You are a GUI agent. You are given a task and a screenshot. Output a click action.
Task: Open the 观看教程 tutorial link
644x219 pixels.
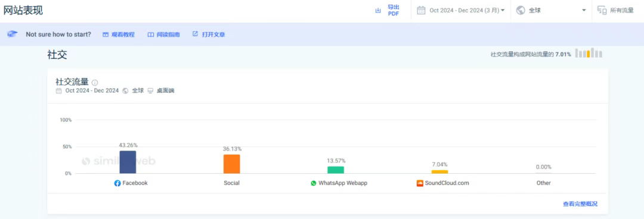tap(118, 35)
